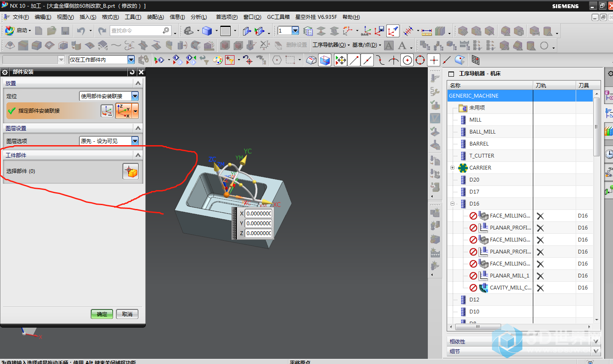Click the CSYS dialog icon beside 指定部件安装联接
This screenshot has height=364, width=613.
(x=107, y=111)
